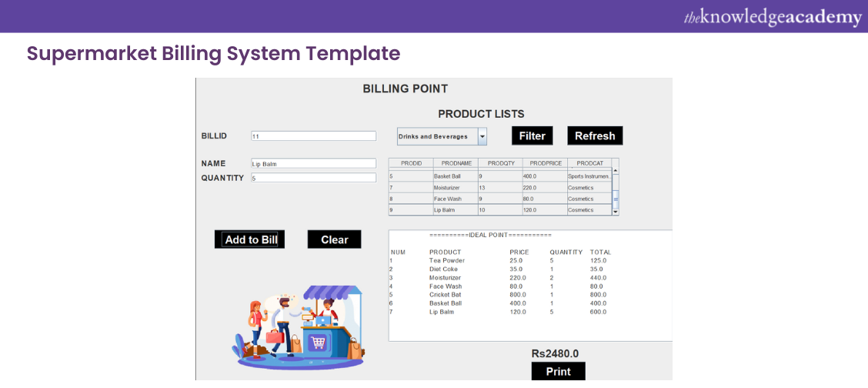Click the NAME field containing Lip Balm
Image resolution: width=868 pixels, height=388 pixels.
(x=313, y=164)
